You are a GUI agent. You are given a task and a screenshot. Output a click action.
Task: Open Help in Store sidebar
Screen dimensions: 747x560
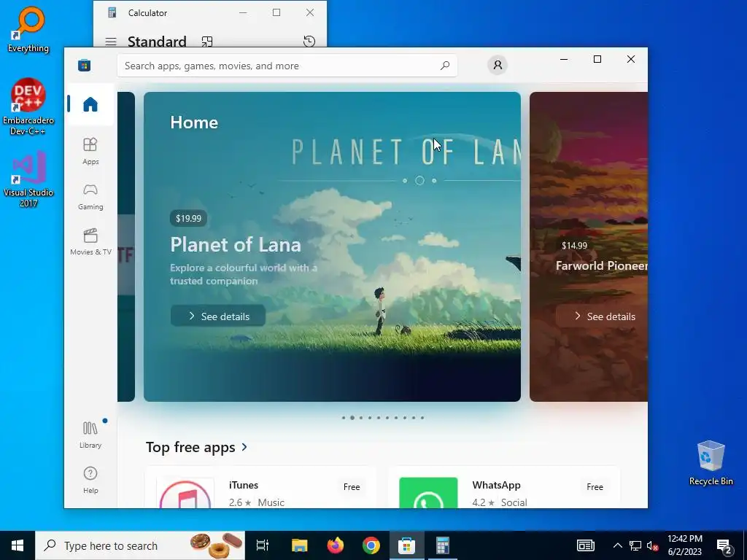click(x=90, y=480)
